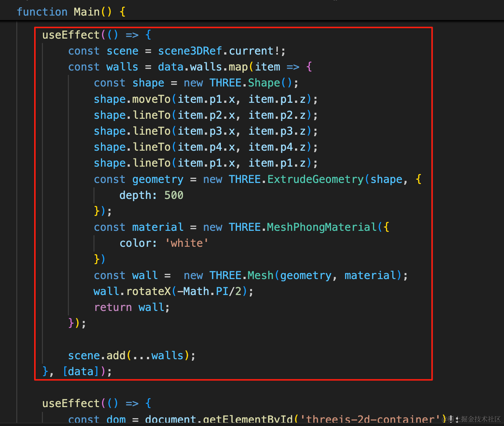Click the '[data]' dependency array

point(81,371)
